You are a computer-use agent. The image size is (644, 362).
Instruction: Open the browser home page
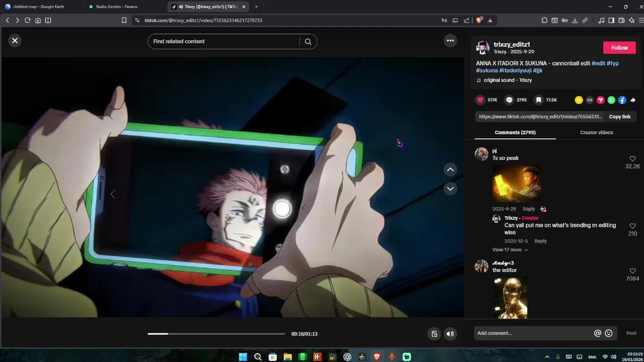coord(38,20)
